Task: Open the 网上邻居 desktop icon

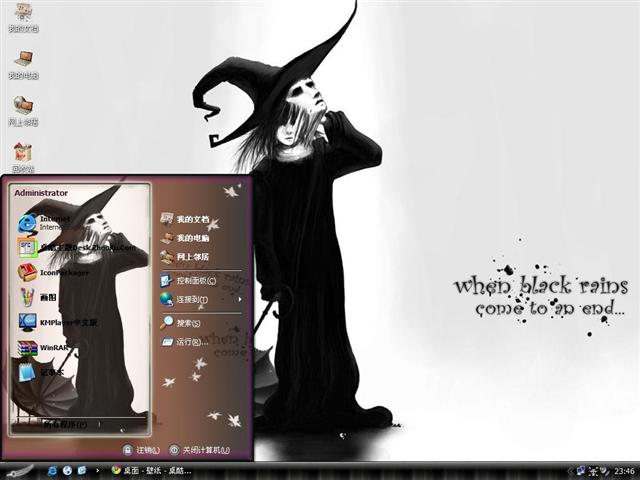Action: point(23,111)
